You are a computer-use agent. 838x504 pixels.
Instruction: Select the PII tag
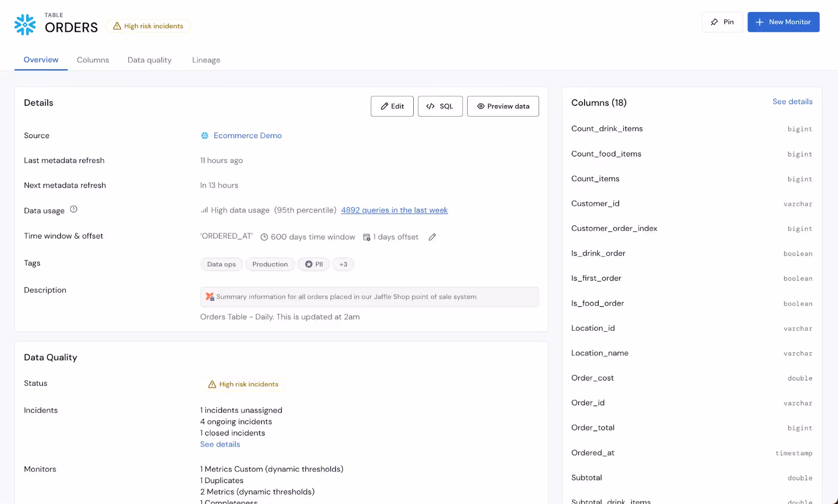pyautogui.click(x=314, y=264)
